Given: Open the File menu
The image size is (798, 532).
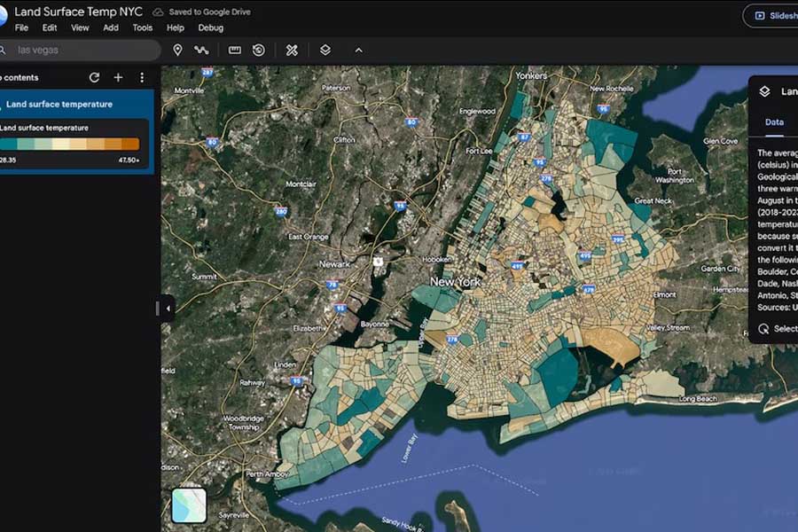Looking at the screenshot, I should click(x=21, y=27).
